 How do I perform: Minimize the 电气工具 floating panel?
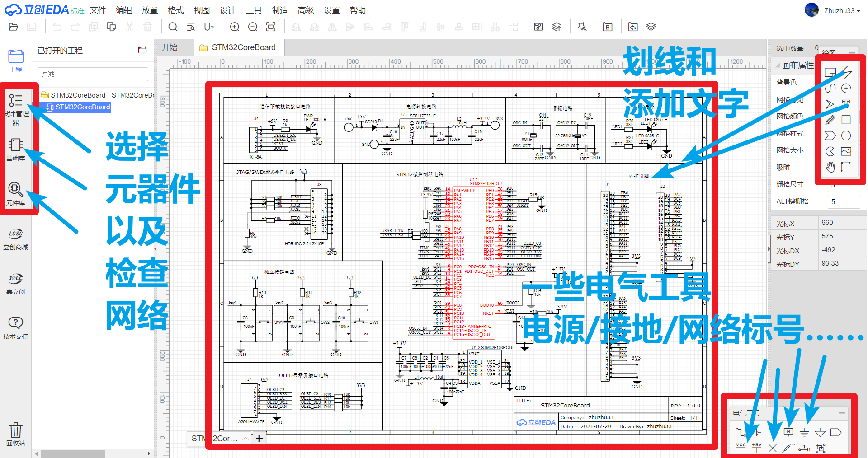click(842, 413)
